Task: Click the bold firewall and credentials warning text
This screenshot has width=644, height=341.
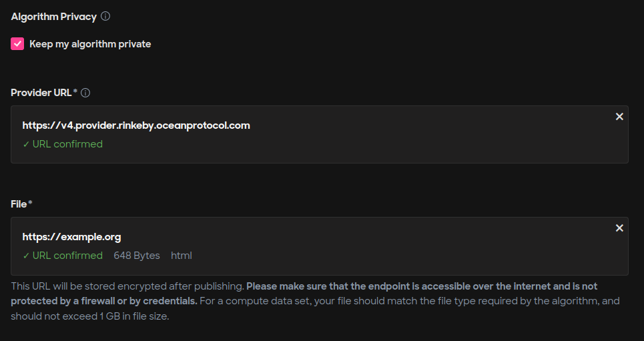Action: click(304, 294)
